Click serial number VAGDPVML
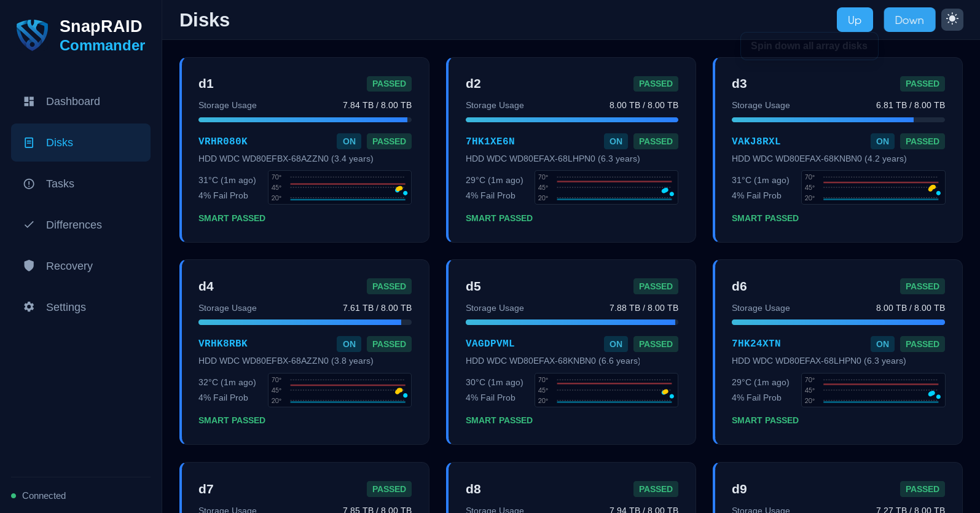The image size is (980, 513). (490, 343)
